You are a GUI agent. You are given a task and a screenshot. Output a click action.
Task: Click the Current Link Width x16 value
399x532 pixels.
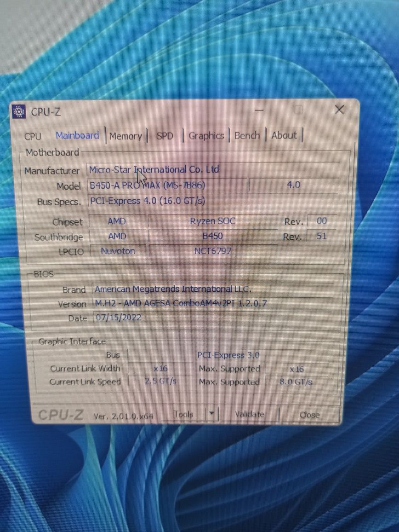160,369
